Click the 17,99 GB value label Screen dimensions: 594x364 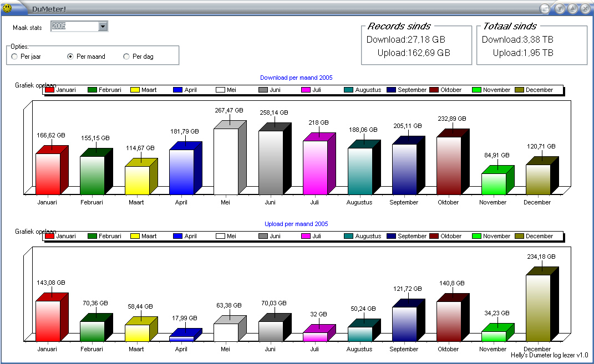[185, 319]
